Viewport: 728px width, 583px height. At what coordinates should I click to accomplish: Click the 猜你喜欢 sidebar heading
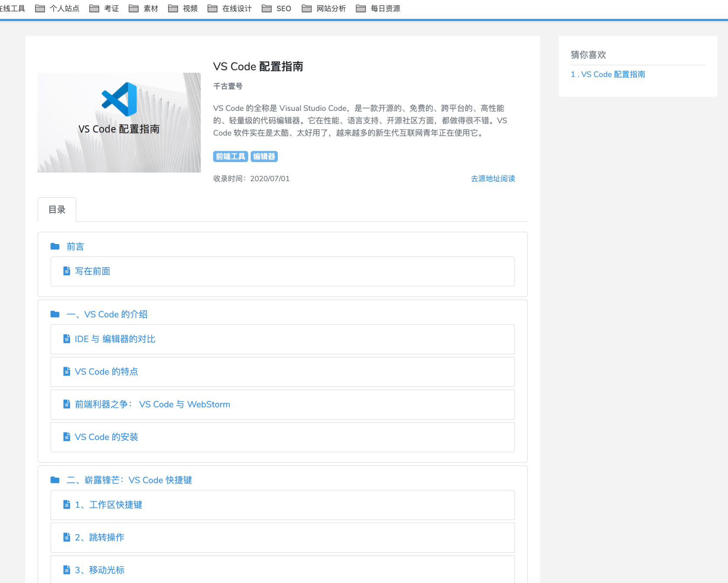point(588,55)
